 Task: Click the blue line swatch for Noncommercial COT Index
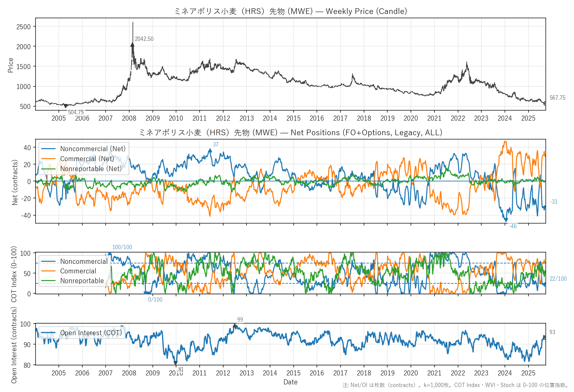[x=48, y=261]
